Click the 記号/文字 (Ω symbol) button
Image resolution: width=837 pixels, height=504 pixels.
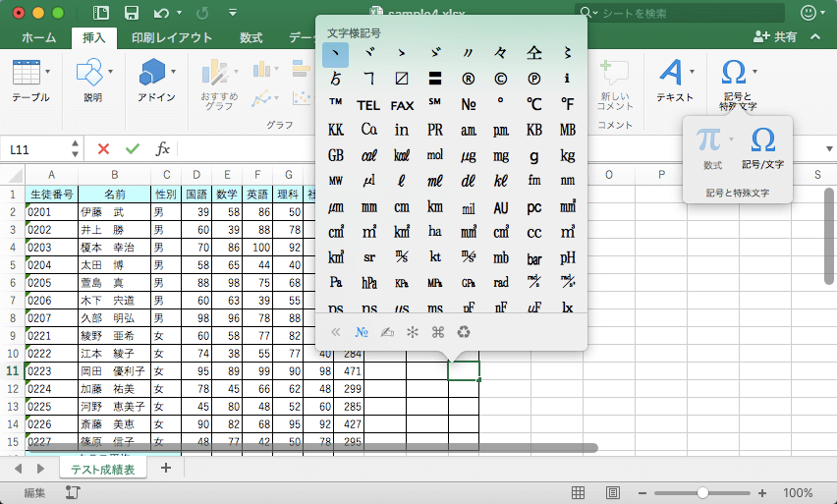(x=762, y=145)
